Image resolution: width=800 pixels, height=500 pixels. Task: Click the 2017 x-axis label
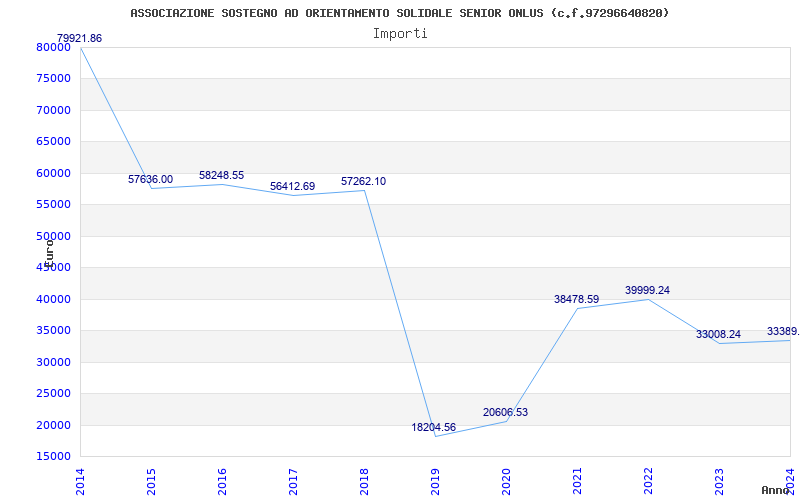[x=293, y=482]
